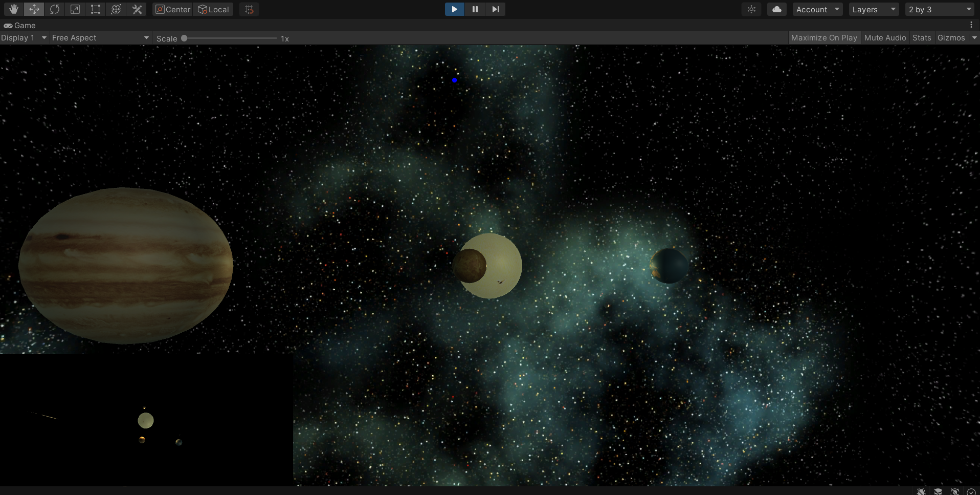980x495 pixels.
Task: Select the Game tab
Action: [x=19, y=25]
